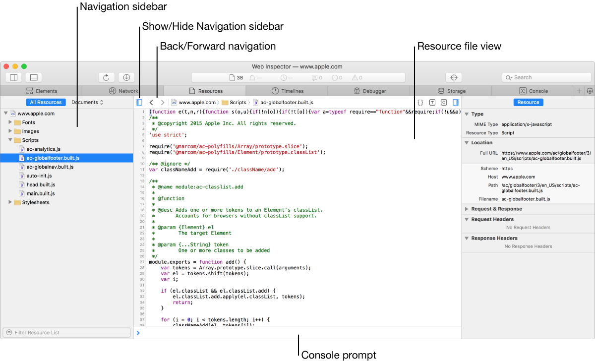This screenshot has width=596, height=364.
Task: Switch to the Timelines tab
Action: click(x=287, y=91)
